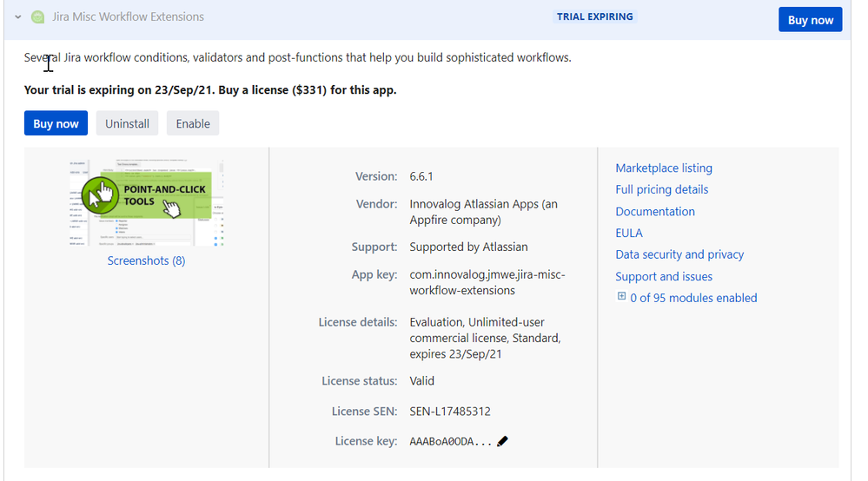The width and height of the screenshot is (868, 481).
Task: Click the Jira Misc Workflow Extensions title
Action: tap(128, 17)
